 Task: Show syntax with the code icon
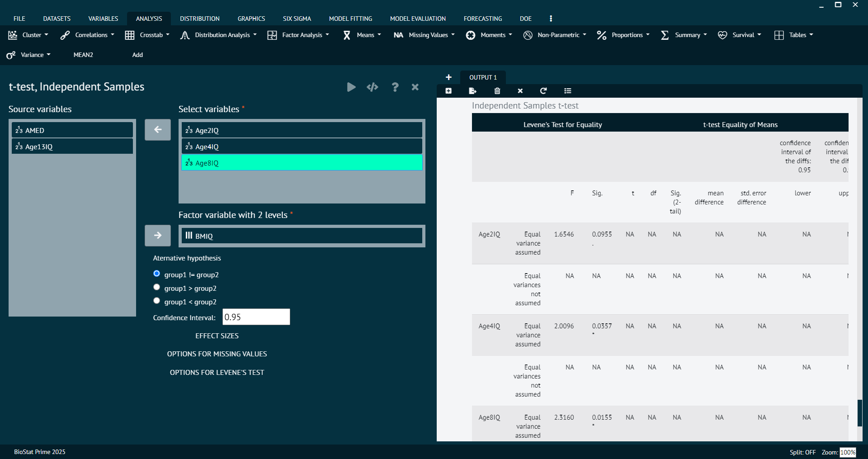pos(373,87)
